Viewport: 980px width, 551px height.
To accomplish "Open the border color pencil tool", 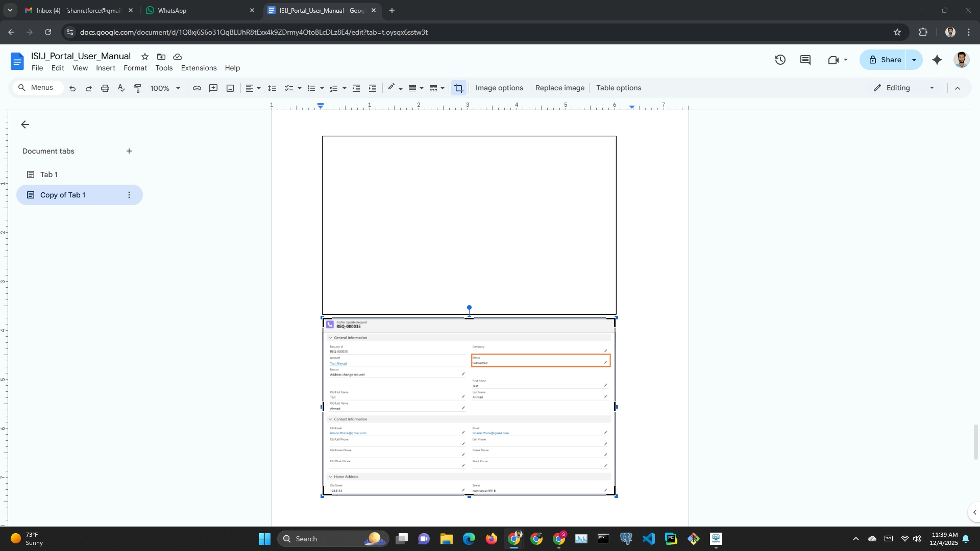I will tap(391, 88).
